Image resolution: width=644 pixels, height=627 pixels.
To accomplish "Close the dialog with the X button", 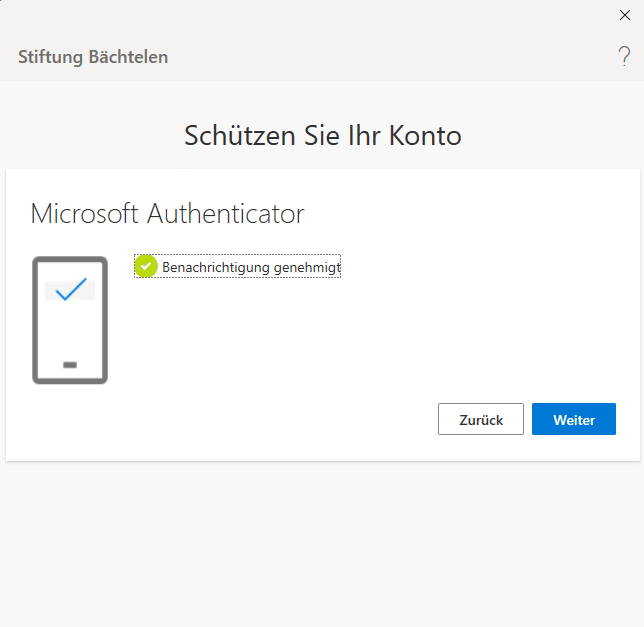I will coord(625,14).
